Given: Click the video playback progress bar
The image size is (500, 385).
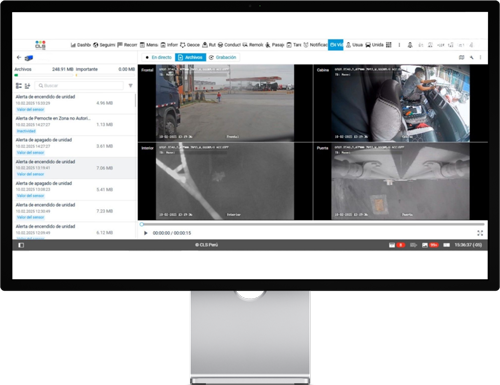Looking at the screenshot, I should pyautogui.click(x=313, y=224).
